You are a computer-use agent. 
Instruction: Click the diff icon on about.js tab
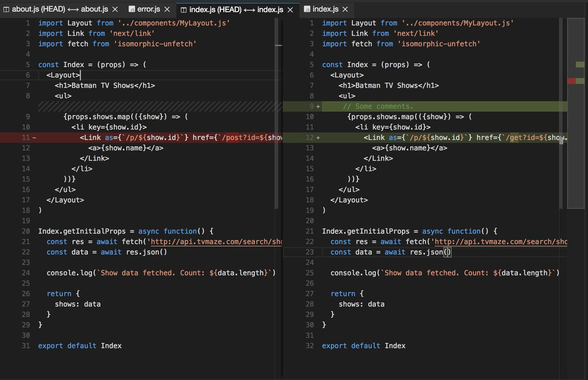pos(6,9)
